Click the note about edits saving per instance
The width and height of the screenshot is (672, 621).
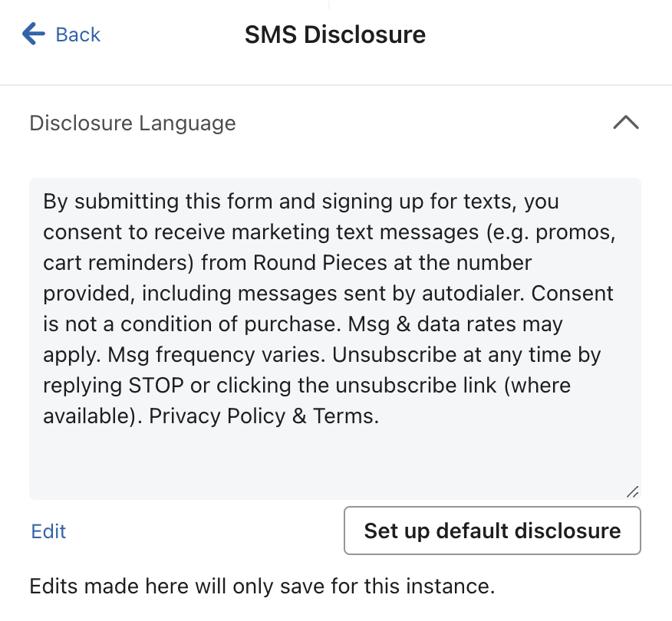[x=262, y=586]
